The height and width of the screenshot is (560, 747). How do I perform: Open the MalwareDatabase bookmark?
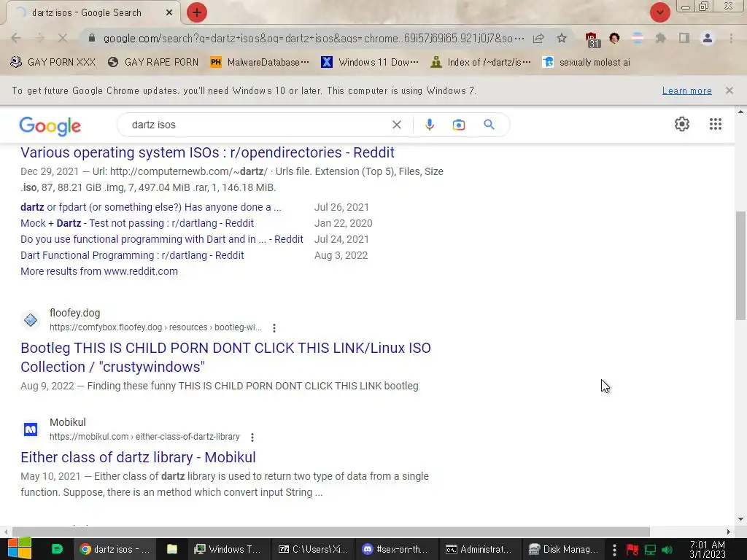point(260,62)
